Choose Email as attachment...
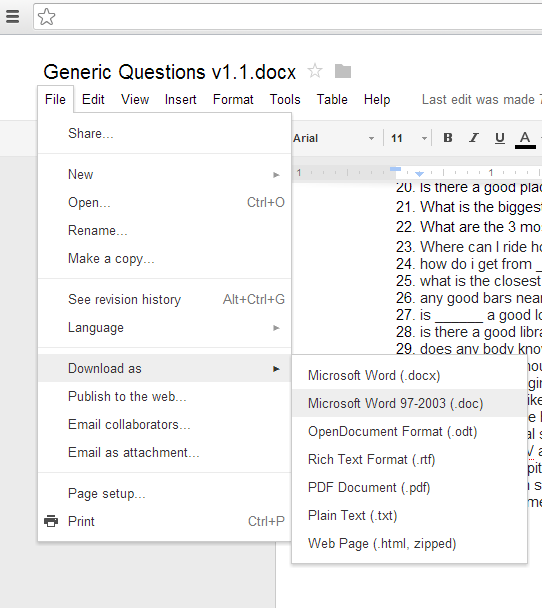Image resolution: width=542 pixels, height=608 pixels. [x=165, y=452]
